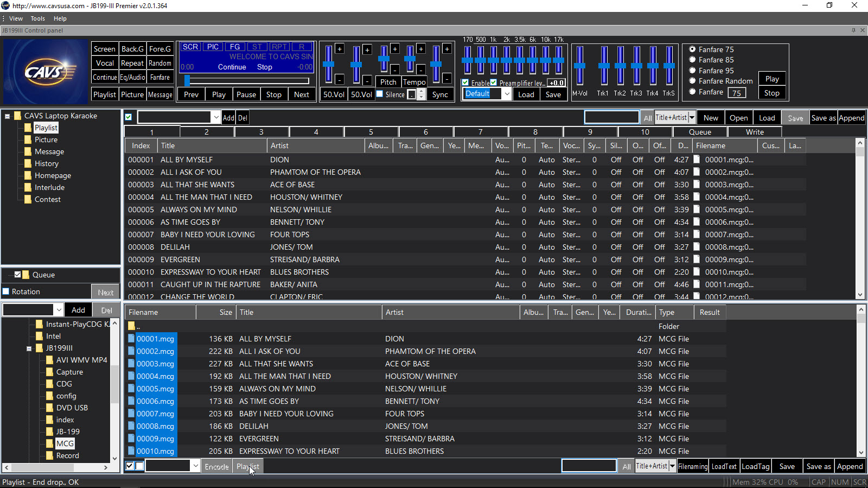The width and height of the screenshot is (868, 488).
Task: Click minus button above the Sync button
Action: point(447,79)
